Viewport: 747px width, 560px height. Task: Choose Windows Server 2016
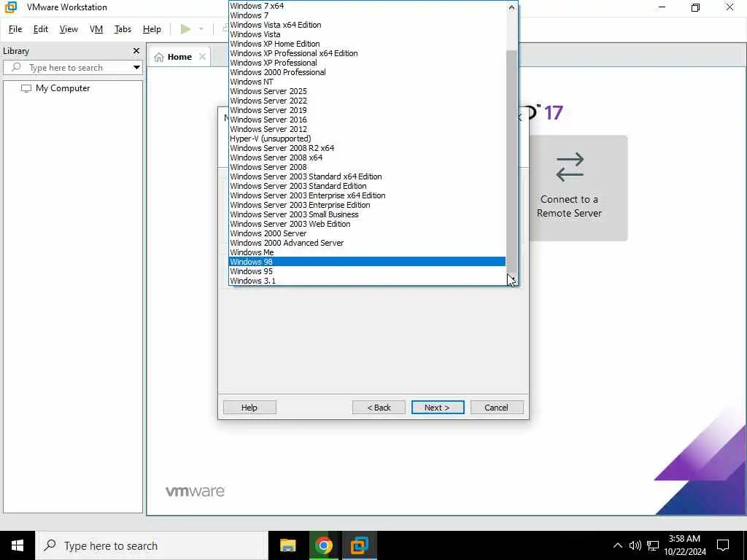(367, 120)
